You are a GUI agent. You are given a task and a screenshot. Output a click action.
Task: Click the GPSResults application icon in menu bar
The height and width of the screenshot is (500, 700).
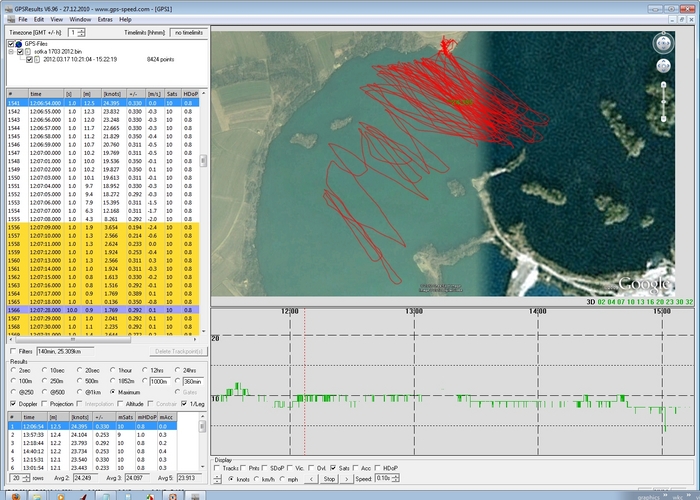click(x=10, y=20)
